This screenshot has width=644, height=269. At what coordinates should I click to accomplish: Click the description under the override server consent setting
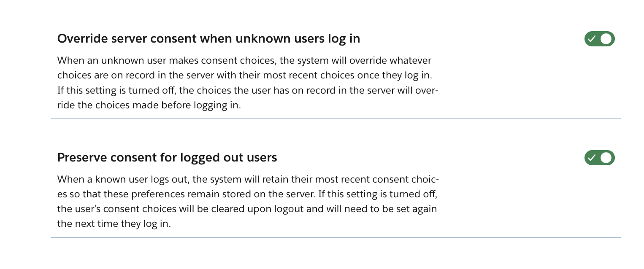tap(248, 83)
